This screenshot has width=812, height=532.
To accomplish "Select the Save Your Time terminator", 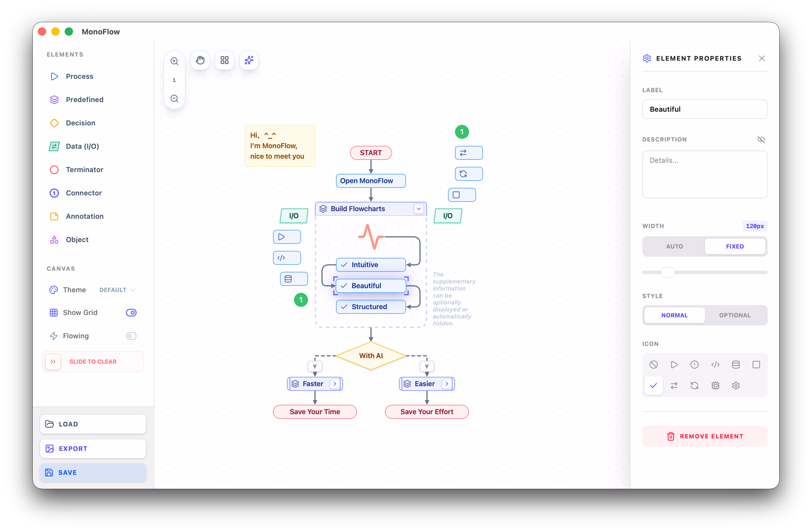I will [315, 412].
